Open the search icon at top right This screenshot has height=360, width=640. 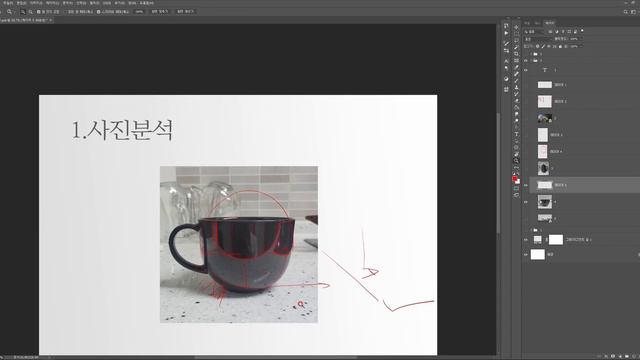625,12
